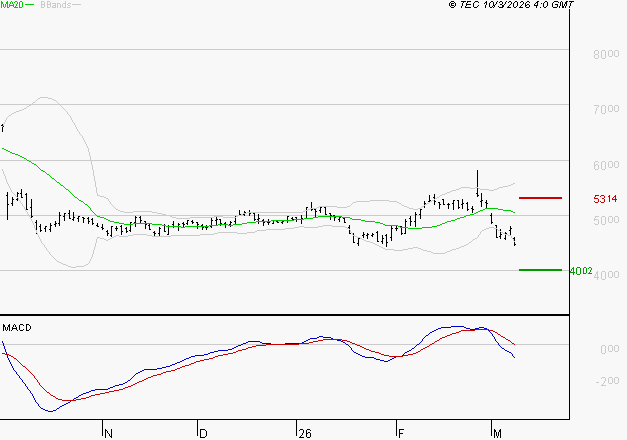Click the MACD panel label
627x440 pixels.
[17, 328]
